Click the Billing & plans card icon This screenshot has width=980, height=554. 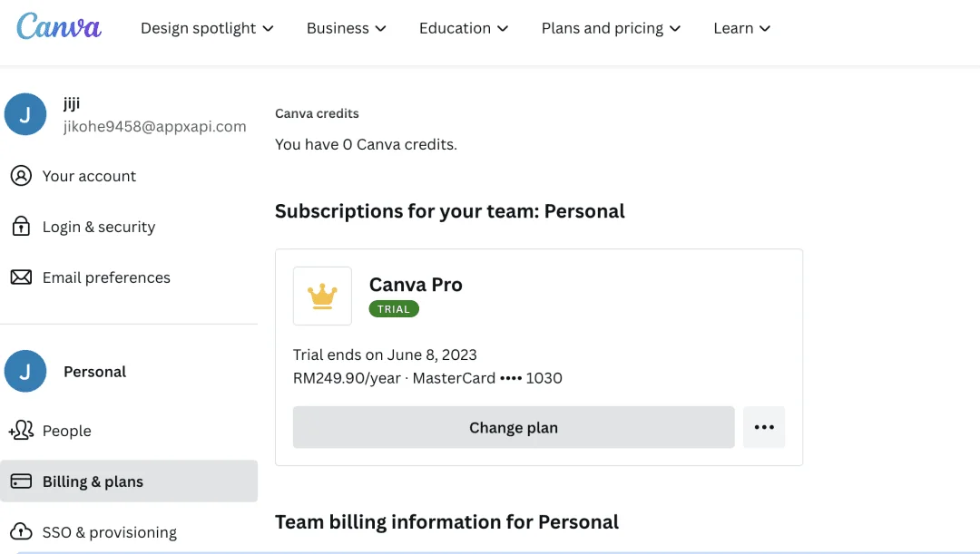21,481
